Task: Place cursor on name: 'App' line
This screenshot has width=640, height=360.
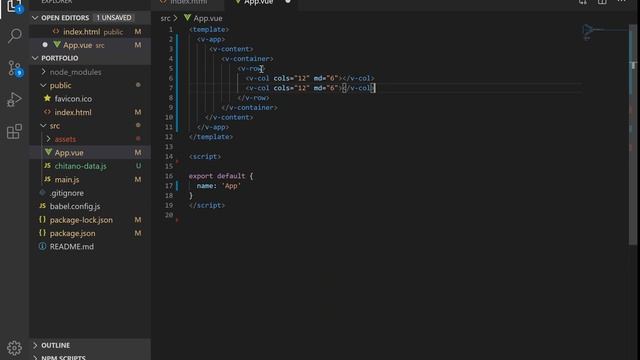Action: pyautogui.click(x=219, y=186)
